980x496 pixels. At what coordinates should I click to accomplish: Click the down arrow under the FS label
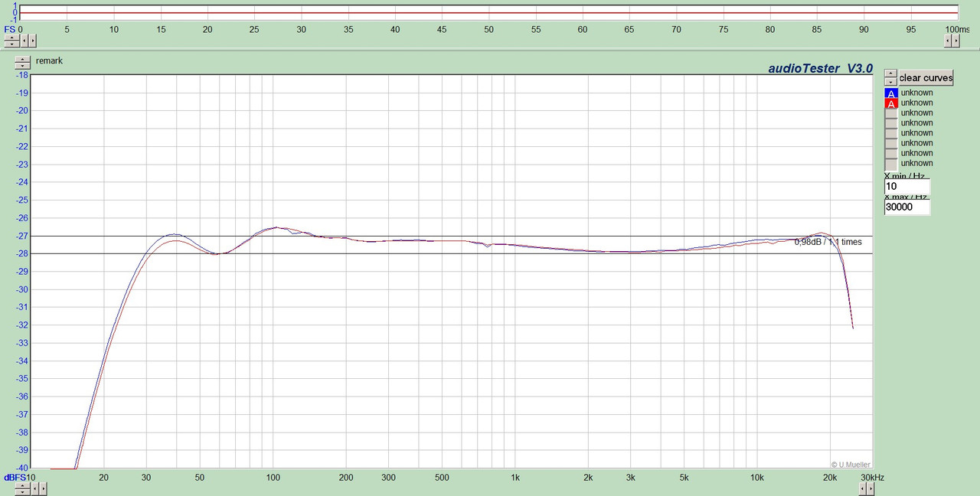[12, 44]
